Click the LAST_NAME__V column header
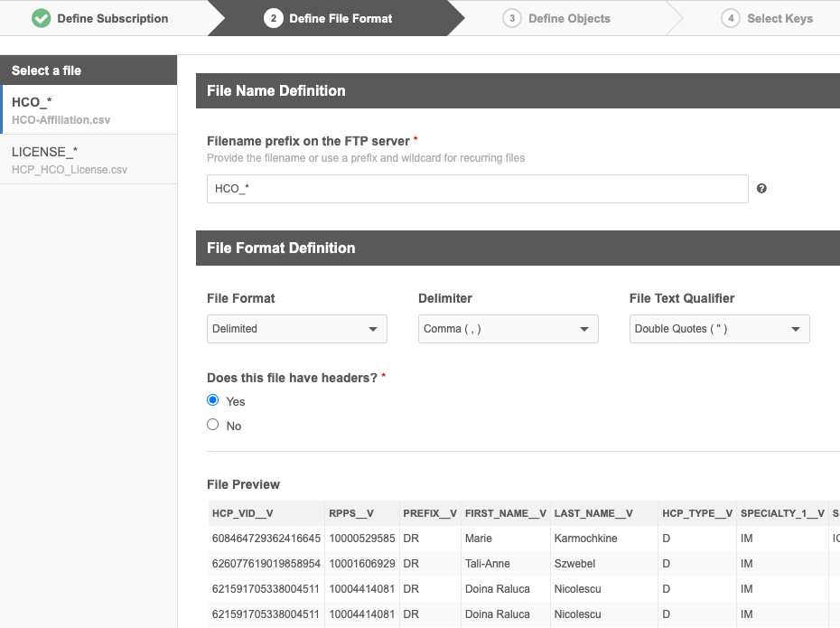Screen dimensions: 840x628 [593, 513]
